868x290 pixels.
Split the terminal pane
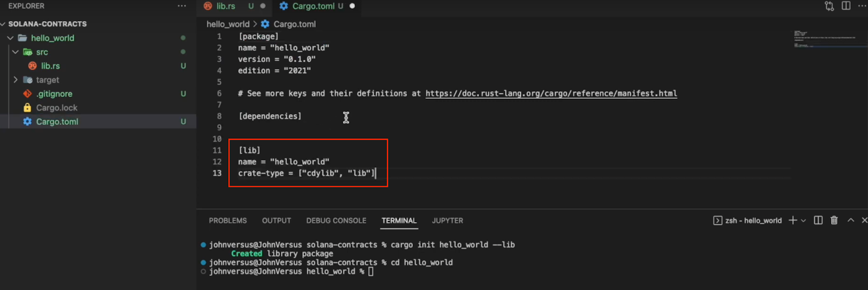(x=818, y=220)
